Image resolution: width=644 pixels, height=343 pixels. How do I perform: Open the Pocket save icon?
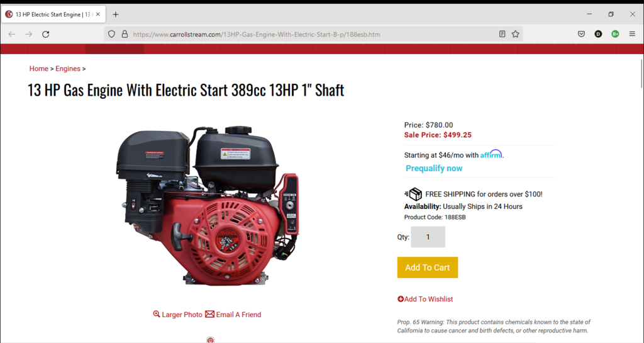click(581, 34)
